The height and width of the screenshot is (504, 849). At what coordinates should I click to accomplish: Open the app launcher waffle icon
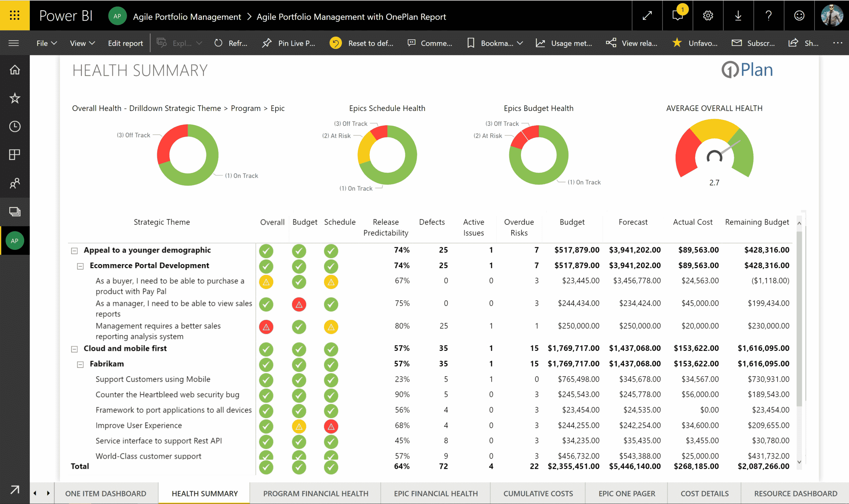(x=15, y=15)
